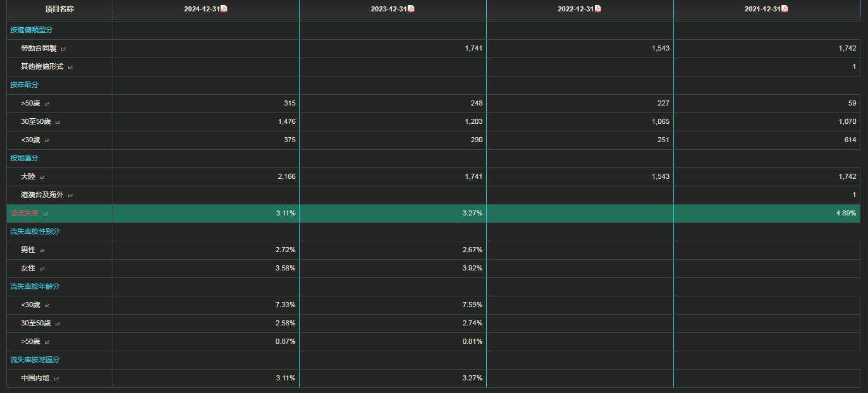Image resolution: width=868 pixels, height=393 pixels.
Task: Click the PDF icon next to 2022-12-31
Action: click(x=598, y=9)
